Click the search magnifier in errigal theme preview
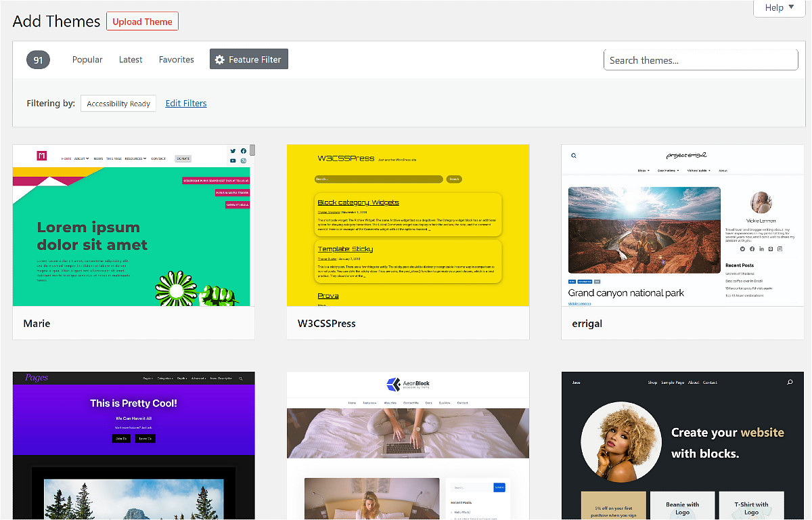The width and height of the screenshot is (812, 520). pos(573,155)
